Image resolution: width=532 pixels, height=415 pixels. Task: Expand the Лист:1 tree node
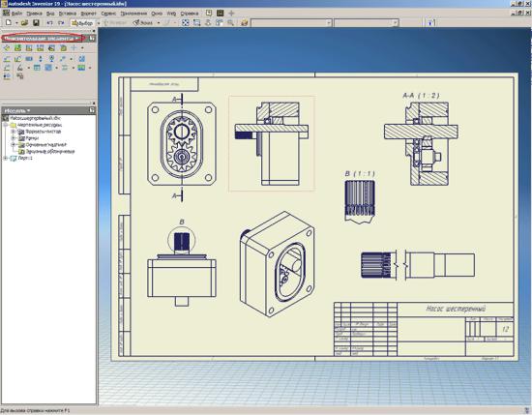(x=6, y=158)
